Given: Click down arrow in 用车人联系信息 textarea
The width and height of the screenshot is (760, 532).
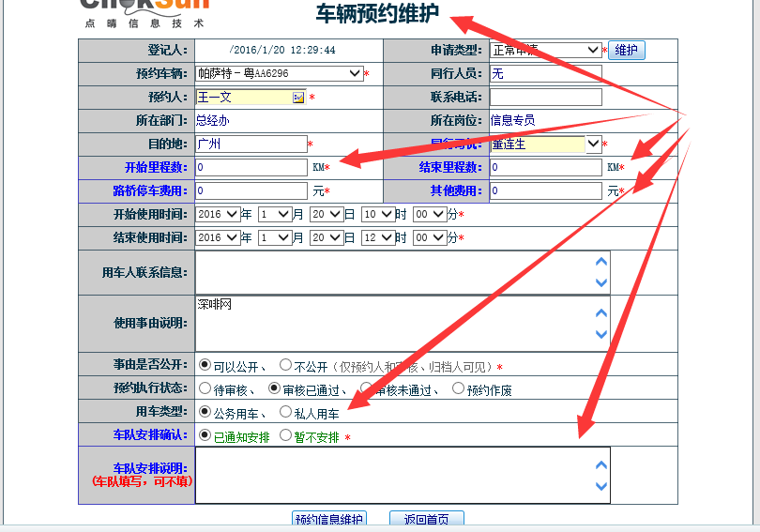Looking at the screenshot, I should pos(601,282).
